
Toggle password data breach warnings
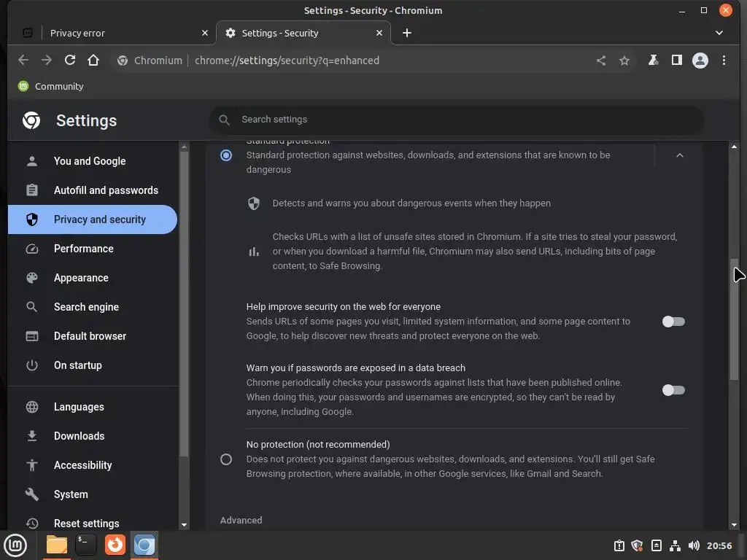click(673, 390)
